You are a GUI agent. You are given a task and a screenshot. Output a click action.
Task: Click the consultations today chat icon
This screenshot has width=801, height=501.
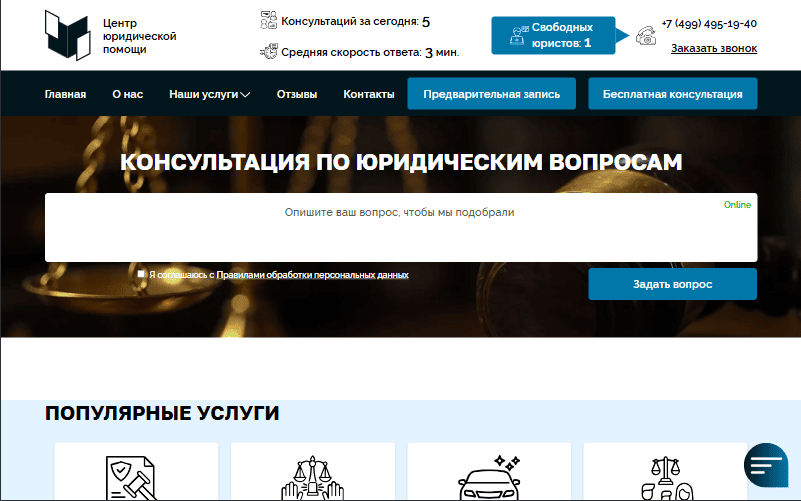coord(268,20)
